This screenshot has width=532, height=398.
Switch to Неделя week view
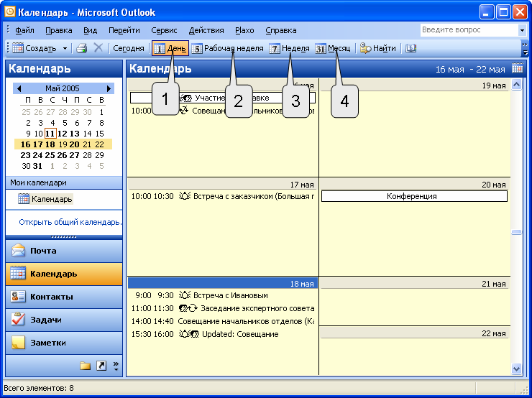click(290, 48)
